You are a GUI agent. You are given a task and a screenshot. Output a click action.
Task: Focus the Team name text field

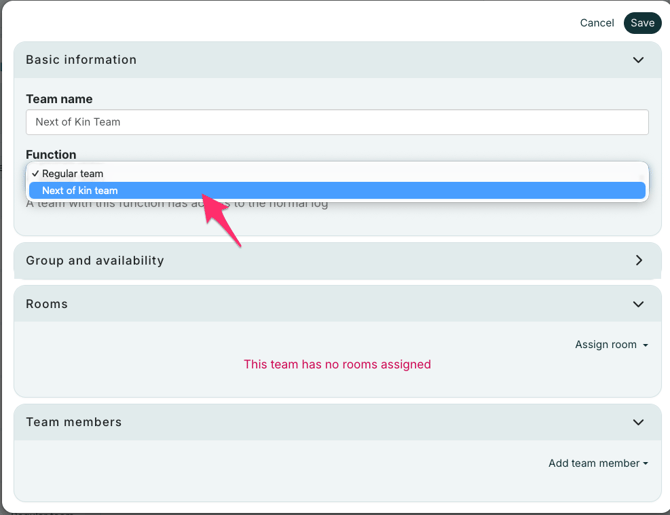(x=337, y=122)
